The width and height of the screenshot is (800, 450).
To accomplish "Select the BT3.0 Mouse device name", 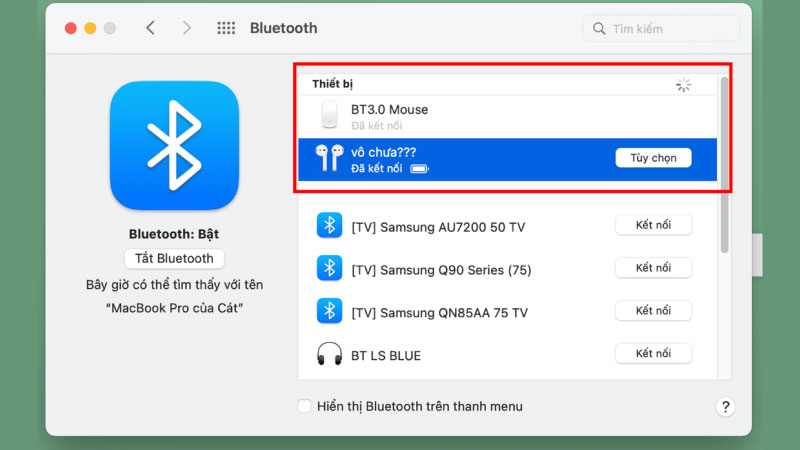I will point(389,110).
